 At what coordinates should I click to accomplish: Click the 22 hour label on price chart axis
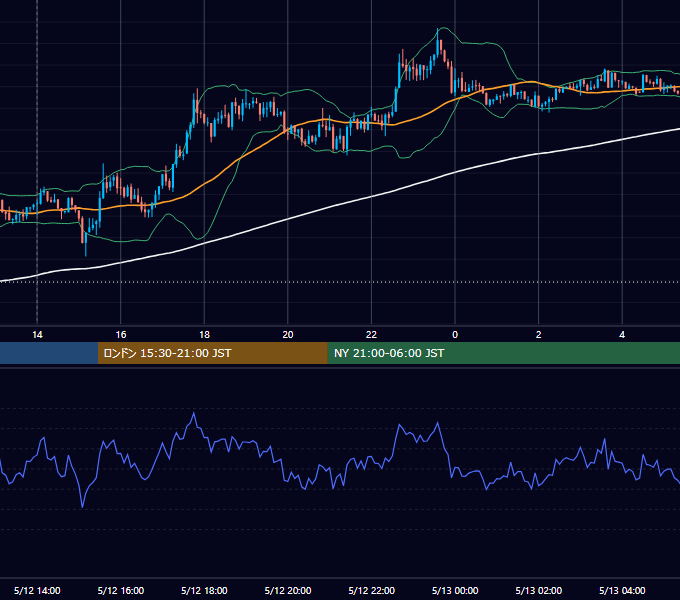(x=371, y=335)
